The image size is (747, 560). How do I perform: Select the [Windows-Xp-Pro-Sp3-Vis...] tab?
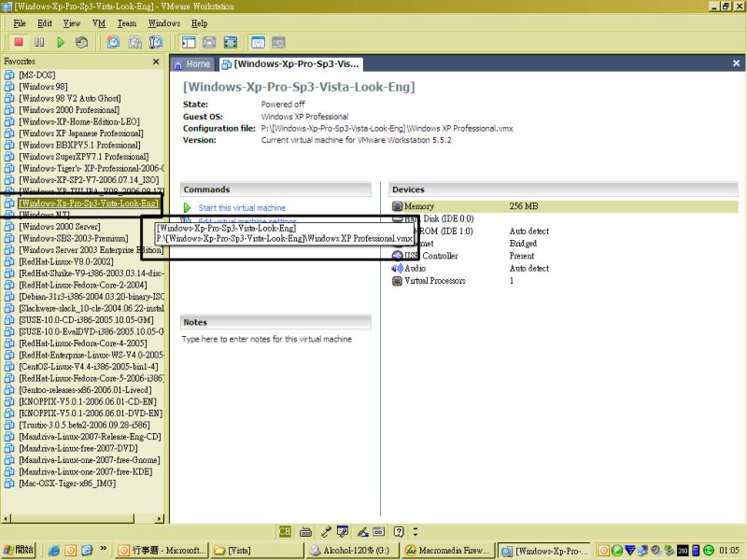click(x=290, y=63)
